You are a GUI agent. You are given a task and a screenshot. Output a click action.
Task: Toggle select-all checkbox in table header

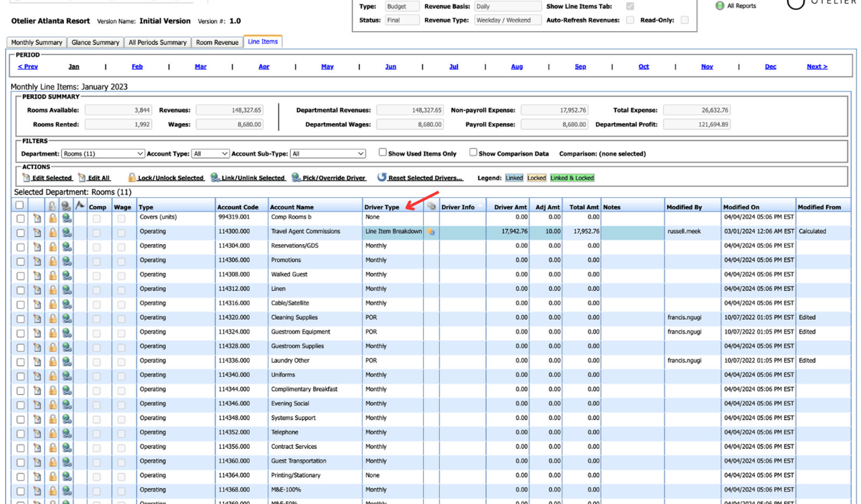click(19, 205)
